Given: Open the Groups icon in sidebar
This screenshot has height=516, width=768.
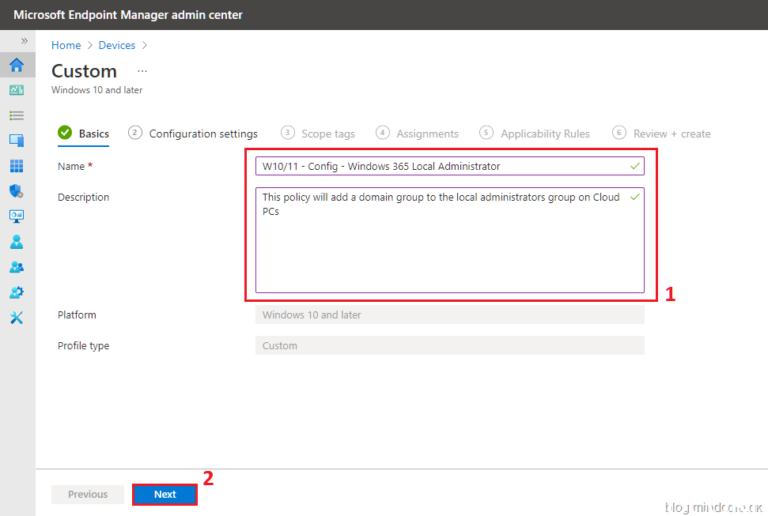Looking at the screenshot, I should pos(17,267).
